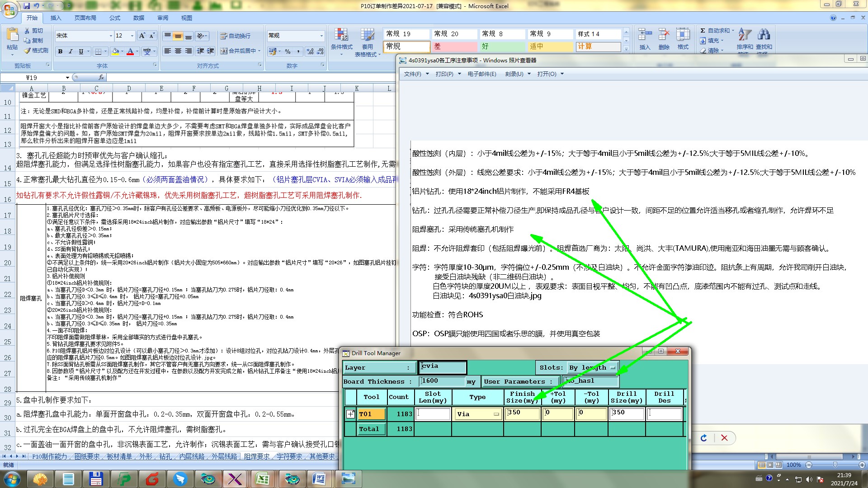Open the 公式 ribbon tab
The width and height of the screenshot is (868, 488).
pyautogui.click(x=115, y=18)
